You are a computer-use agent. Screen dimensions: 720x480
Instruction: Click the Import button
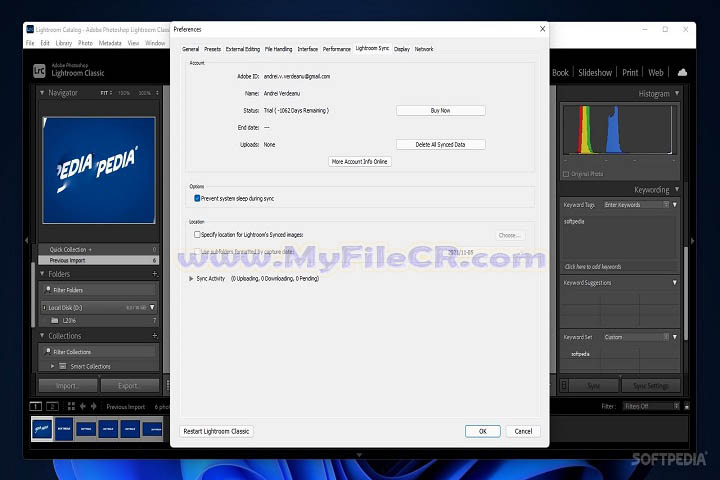coord(68,385)
